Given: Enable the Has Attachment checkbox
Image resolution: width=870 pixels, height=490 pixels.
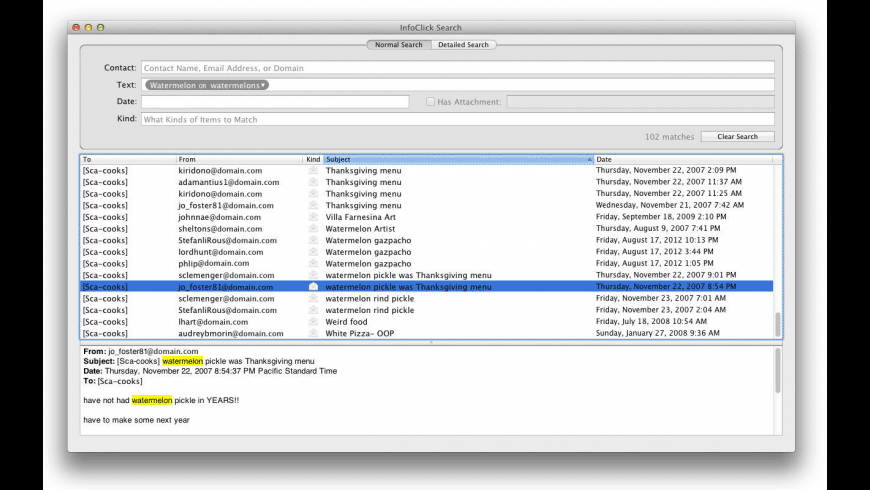Looking at the screenshot, I should [430, 102].
